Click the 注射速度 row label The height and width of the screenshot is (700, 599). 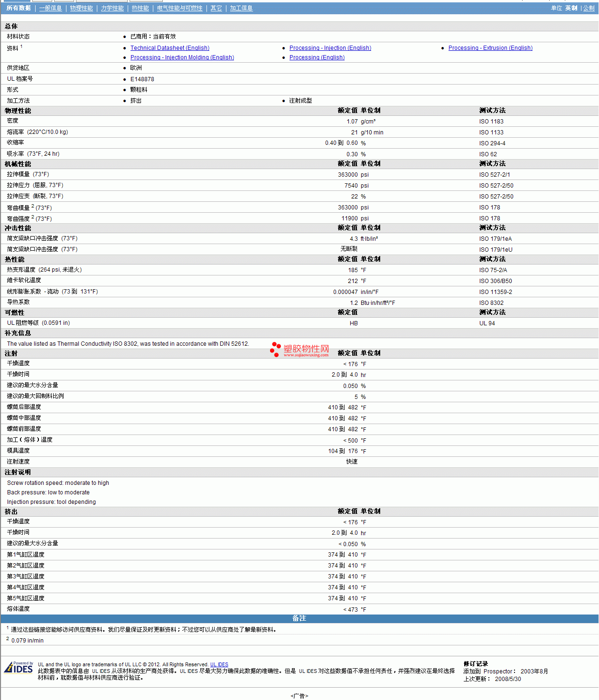(x=19, y=462)
